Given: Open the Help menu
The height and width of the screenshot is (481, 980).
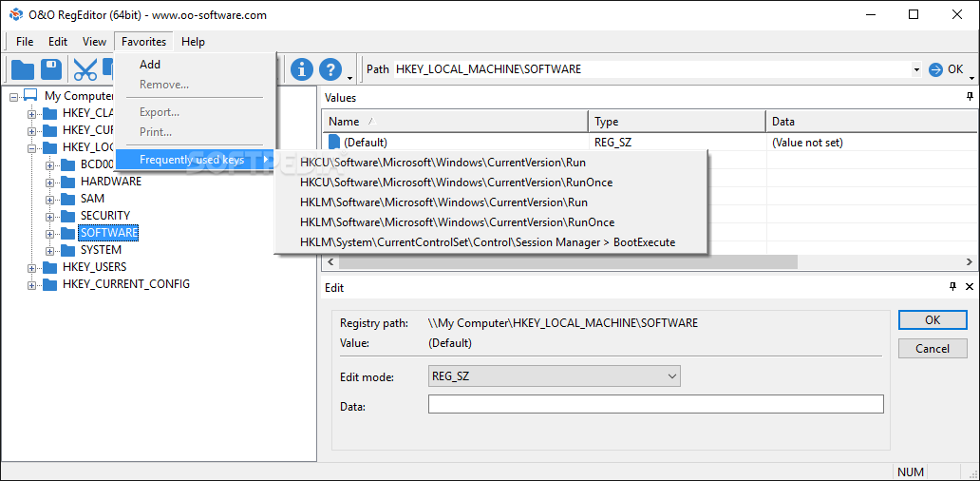Looking at the screenshot, I should coord(193,42).
